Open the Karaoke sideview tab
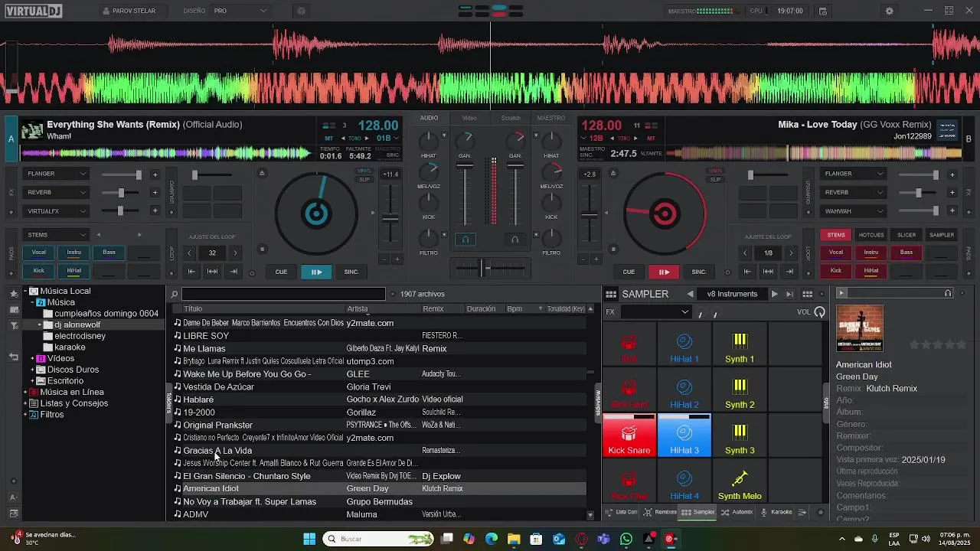The image size is (980, 551). click(776, 512)
